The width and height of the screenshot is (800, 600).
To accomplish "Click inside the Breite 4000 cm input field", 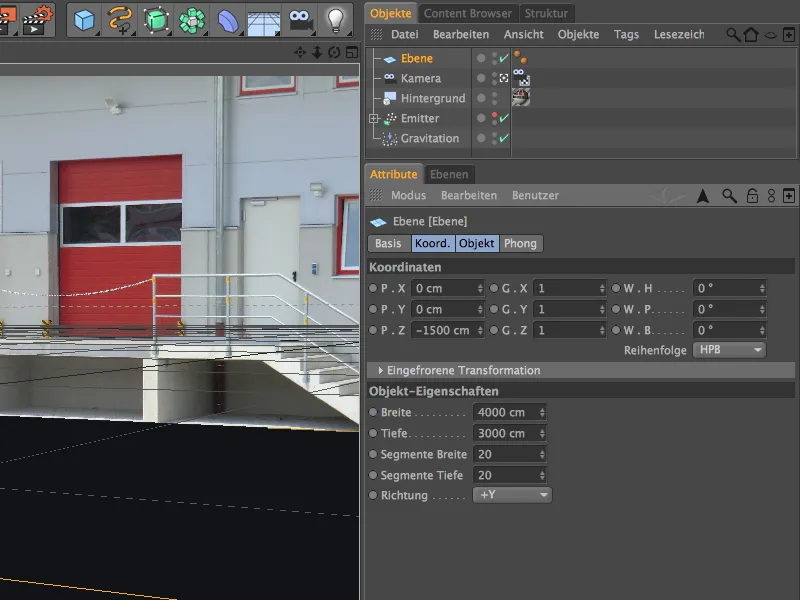I will pyautogui.click(x=505, y=411).
